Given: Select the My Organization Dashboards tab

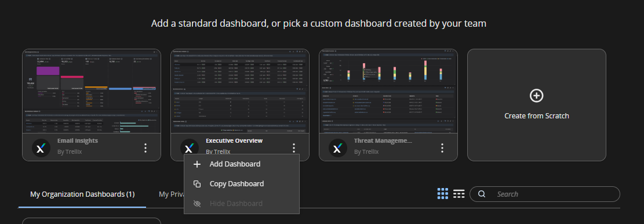Looking at the screenshot, I should pos(82,194).
